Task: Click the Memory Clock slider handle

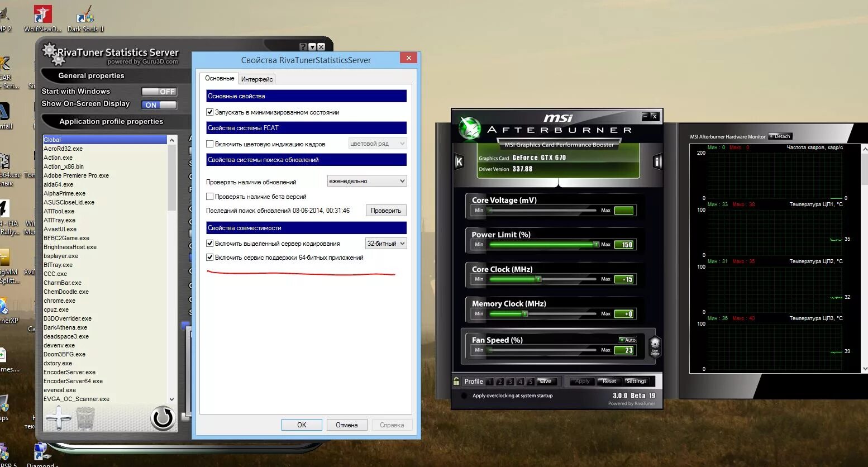Action: coord(524,313)
